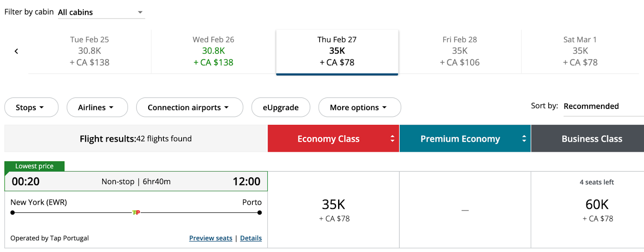Expand the Stops filter
The width and height of the screenshot is (644, 252).
click(x=31, y=108)
